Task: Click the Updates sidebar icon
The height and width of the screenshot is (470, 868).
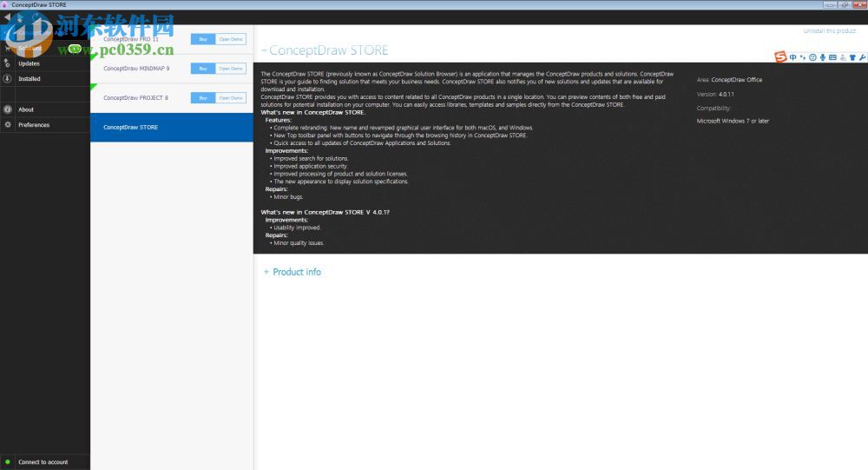Action: [x=7, y=63]
